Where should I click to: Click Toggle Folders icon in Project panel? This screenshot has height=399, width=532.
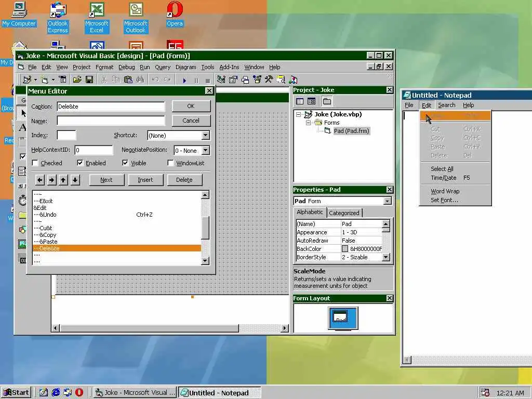coord(327,101)
